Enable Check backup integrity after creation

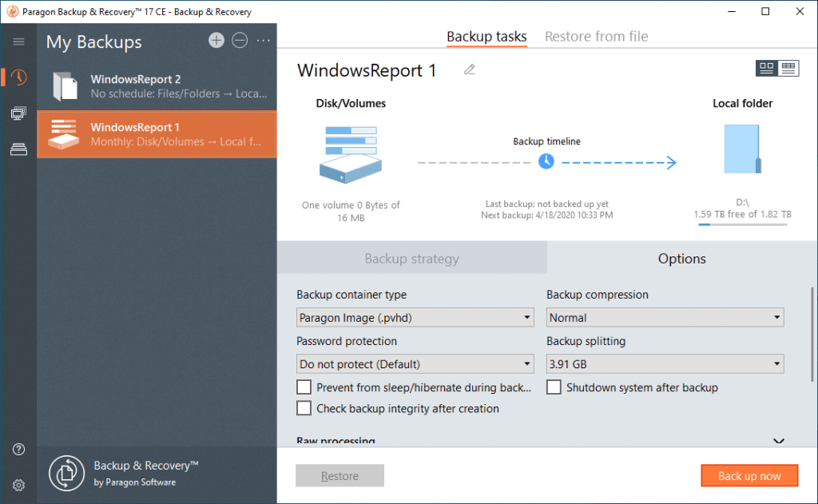click(304, 408)
